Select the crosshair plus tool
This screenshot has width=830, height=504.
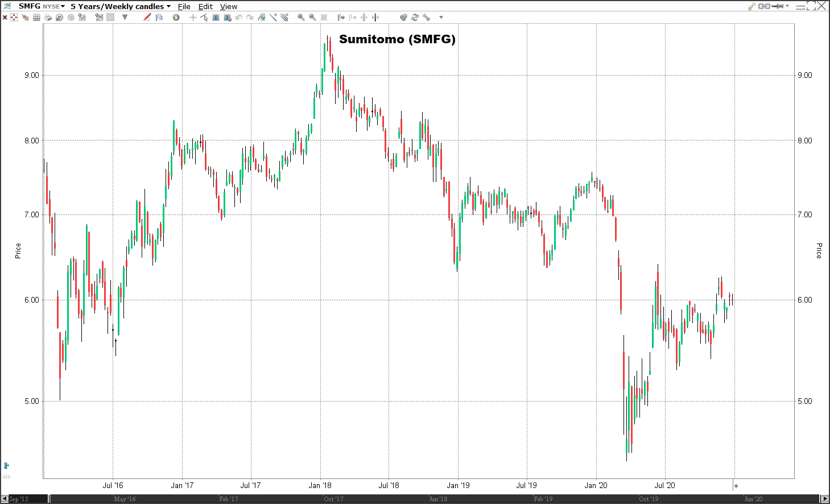click(193, 17)
